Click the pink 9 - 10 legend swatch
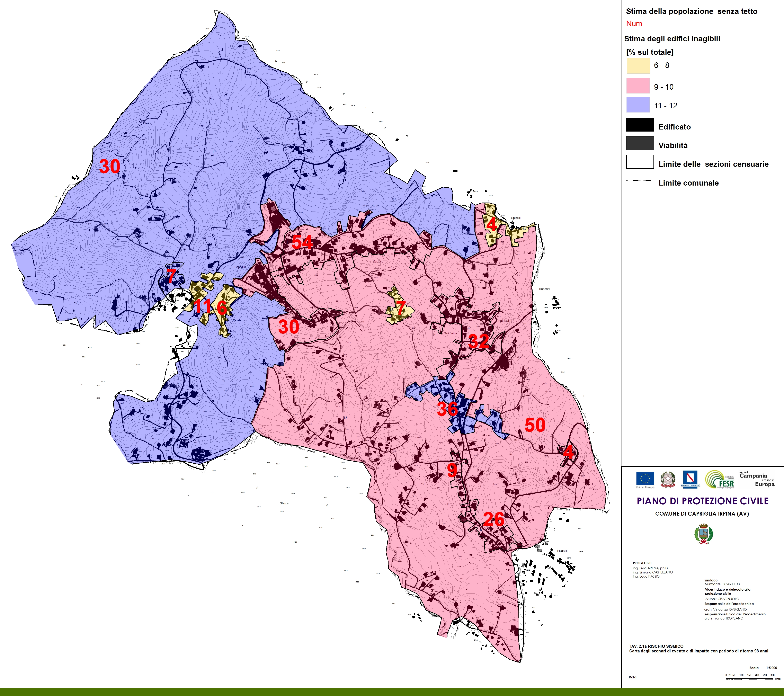Viewport: 784px width, 696px height. pos(638,86)
